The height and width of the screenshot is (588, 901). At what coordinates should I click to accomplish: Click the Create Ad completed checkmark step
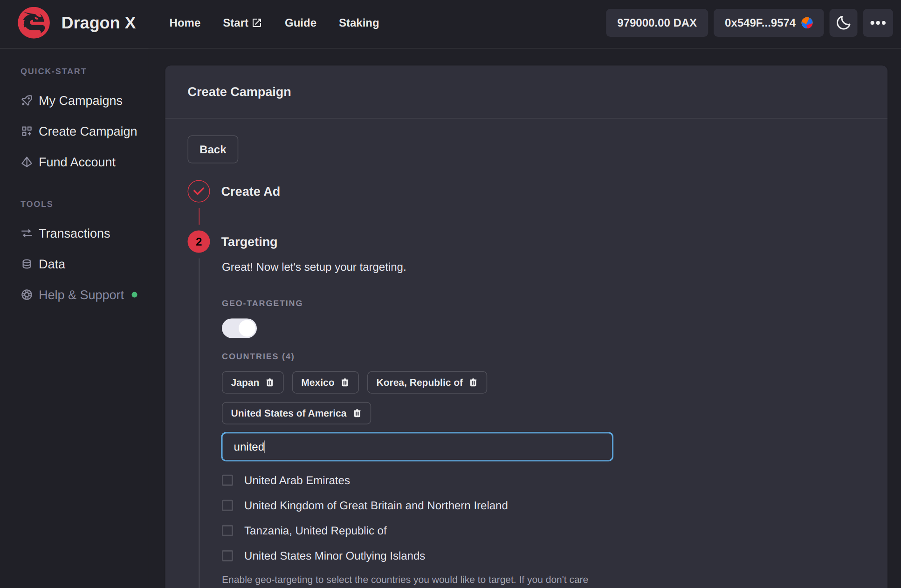[x=199, y=191]
